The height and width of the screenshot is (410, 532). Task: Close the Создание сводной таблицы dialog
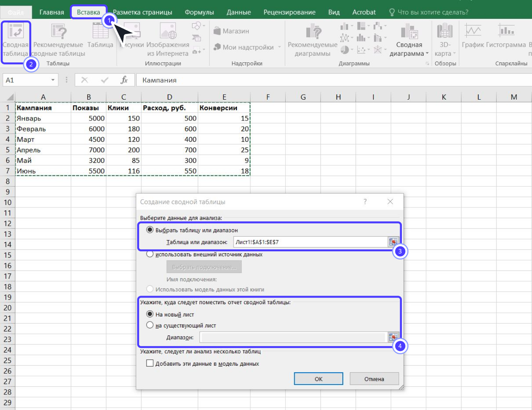390,202
